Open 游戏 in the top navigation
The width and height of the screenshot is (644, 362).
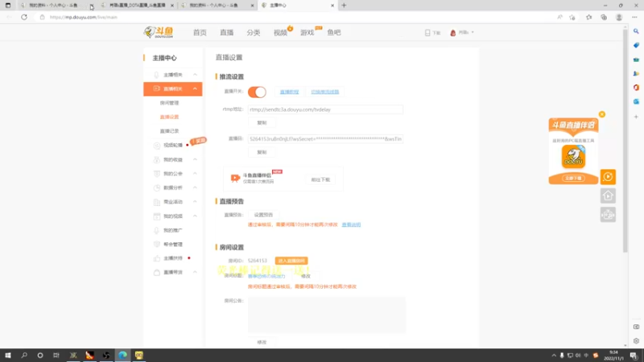point(308,32)
